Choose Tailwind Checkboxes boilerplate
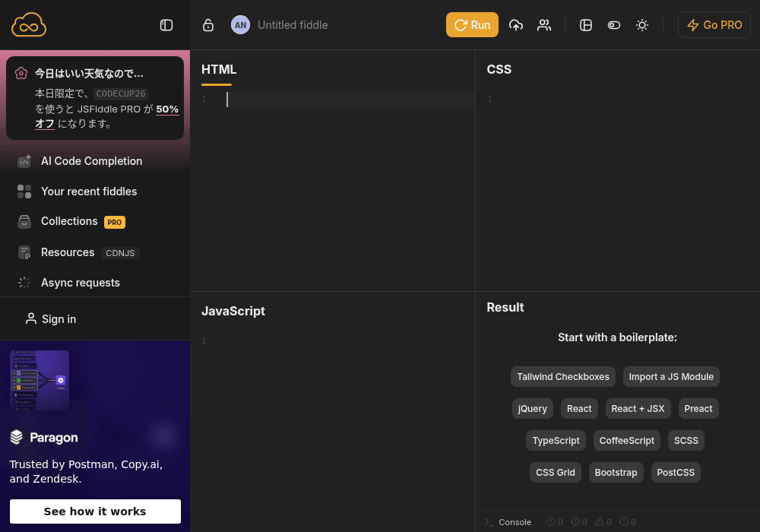The image size is (760, 532). coord(562,376)
